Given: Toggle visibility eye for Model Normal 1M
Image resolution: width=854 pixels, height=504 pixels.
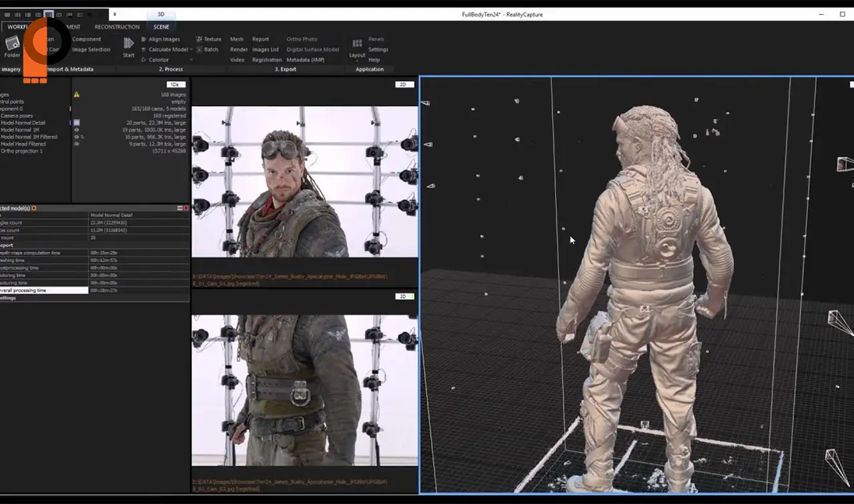Looking at the screenshot, I should [77, 130].
